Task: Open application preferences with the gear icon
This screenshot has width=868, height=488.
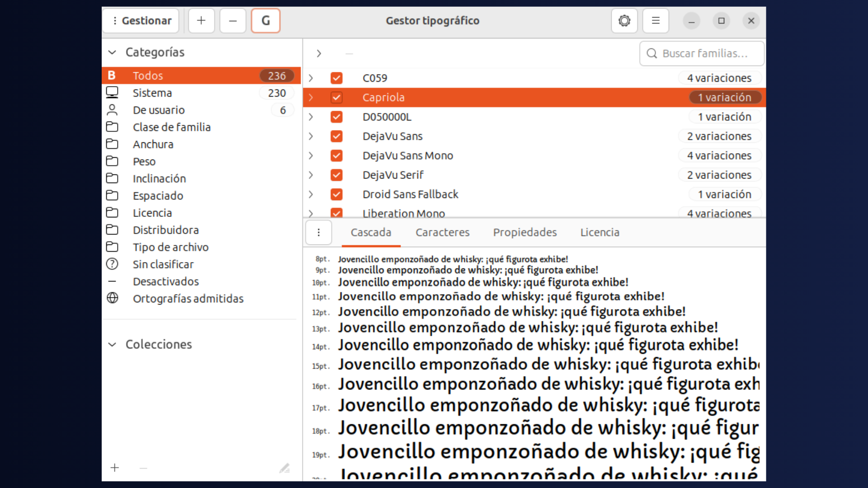Action: click(x=624, y=20)
